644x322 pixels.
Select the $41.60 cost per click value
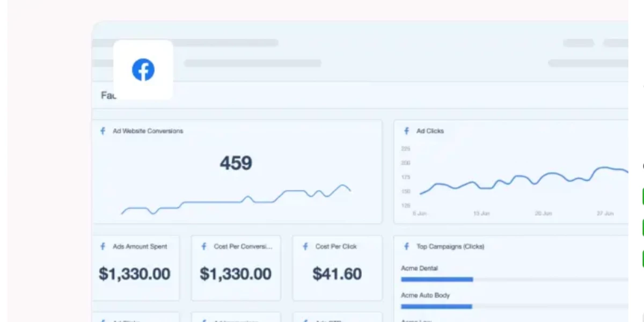tap(337, 274)
